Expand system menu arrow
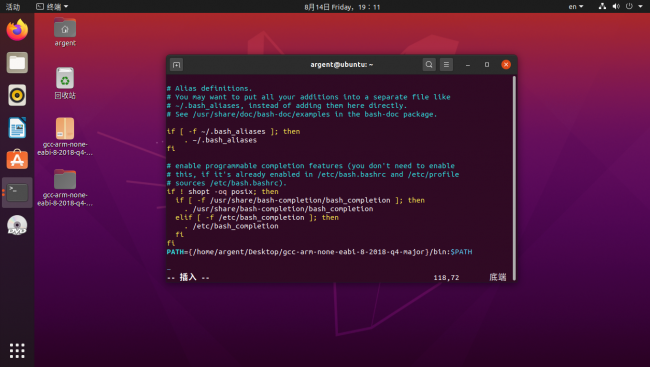The height and width of the screenshot is (367, 650). (x=640, y=7)
